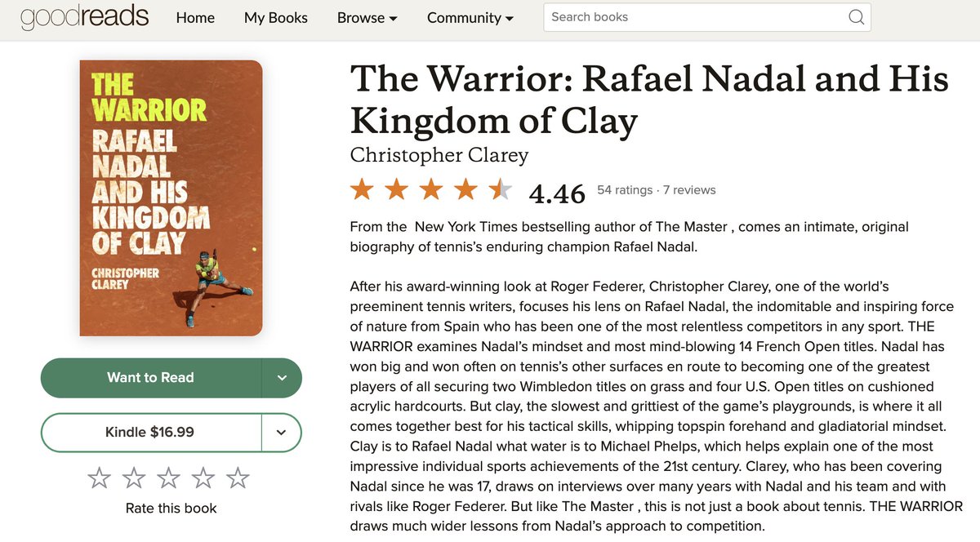Screen dimensions: 980x542
Task: Rate this book one star
Action: pyautogui.click(x=99, y=478)
